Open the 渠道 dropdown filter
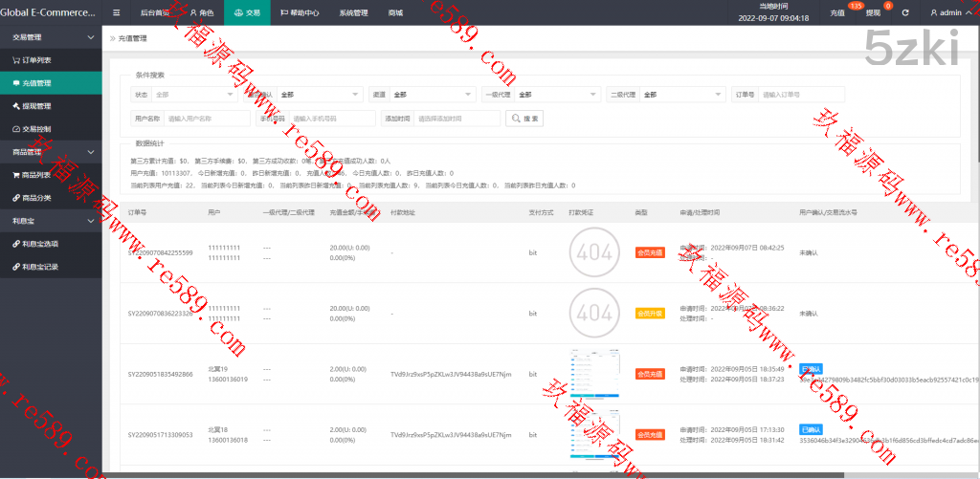980x479 pixels. [432, 95]
